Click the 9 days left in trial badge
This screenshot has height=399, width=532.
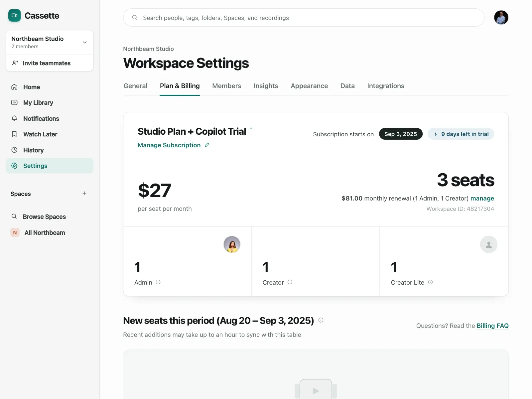click(461, 134)
